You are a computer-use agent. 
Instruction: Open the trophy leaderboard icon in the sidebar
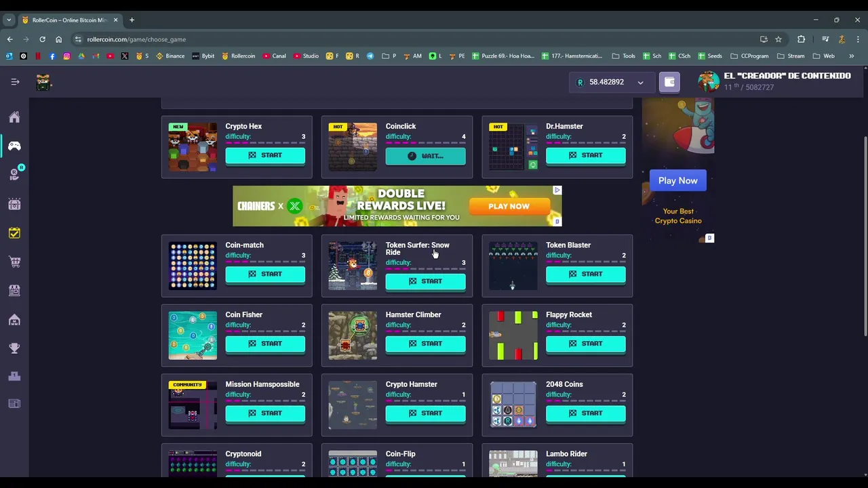point(14,348)
